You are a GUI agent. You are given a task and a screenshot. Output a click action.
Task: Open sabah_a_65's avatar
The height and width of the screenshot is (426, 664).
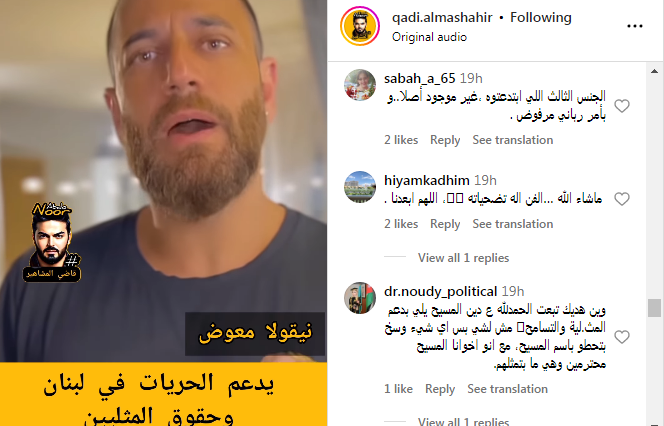coord(360,85)
